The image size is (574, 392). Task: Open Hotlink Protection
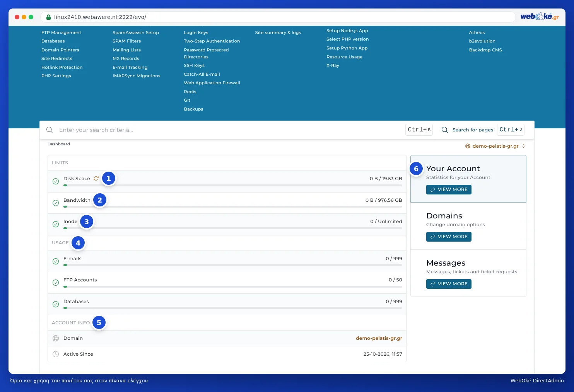point(62,67)
